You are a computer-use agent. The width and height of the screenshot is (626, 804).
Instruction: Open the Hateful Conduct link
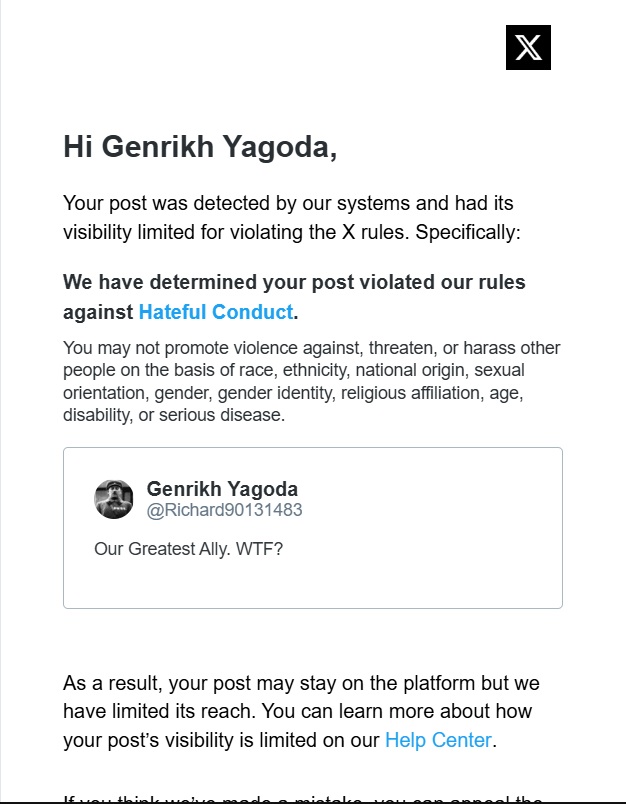(215, 312)
